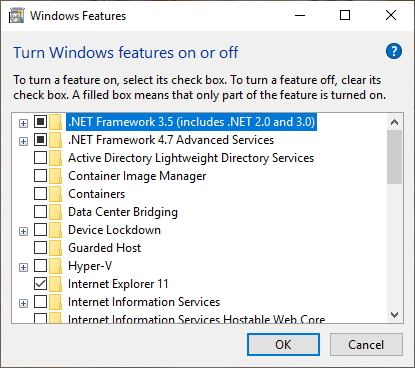415x368 pixels.
Task: Click the Cancel button
Action: coord(366,345)
